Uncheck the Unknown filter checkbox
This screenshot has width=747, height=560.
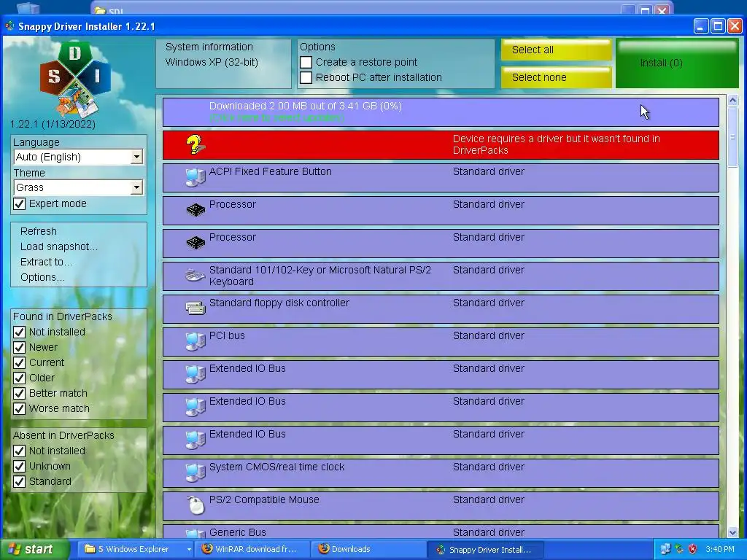coord(20,466)
